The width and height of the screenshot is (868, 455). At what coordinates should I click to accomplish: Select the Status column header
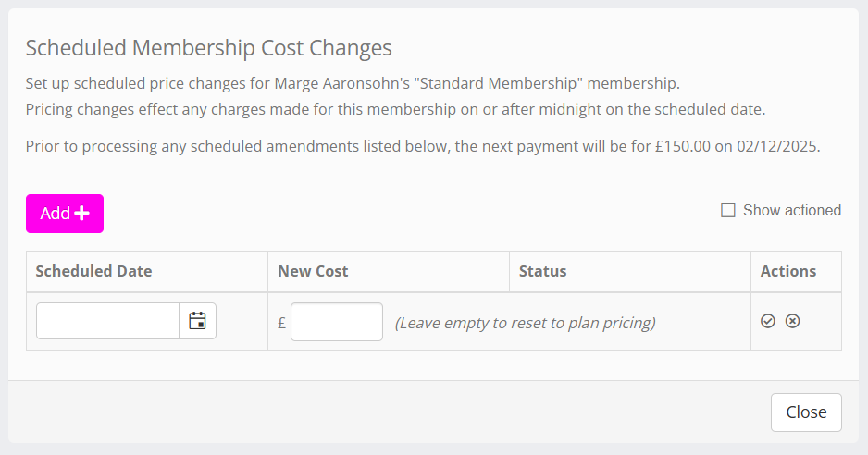[x=542, y=271]
